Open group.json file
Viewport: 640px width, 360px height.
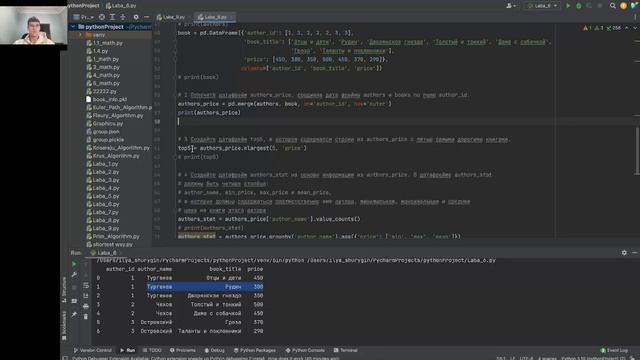click(x=103, y=132)
